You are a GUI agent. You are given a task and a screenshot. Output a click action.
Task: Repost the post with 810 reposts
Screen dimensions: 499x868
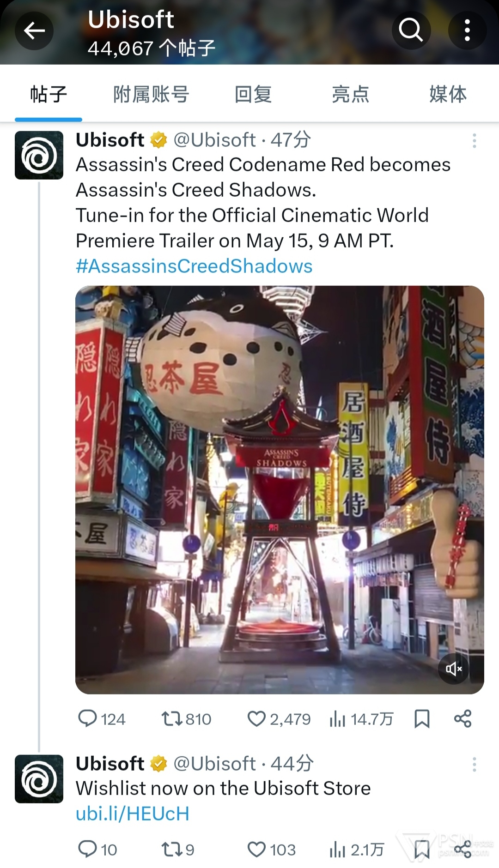pos(186,719)
